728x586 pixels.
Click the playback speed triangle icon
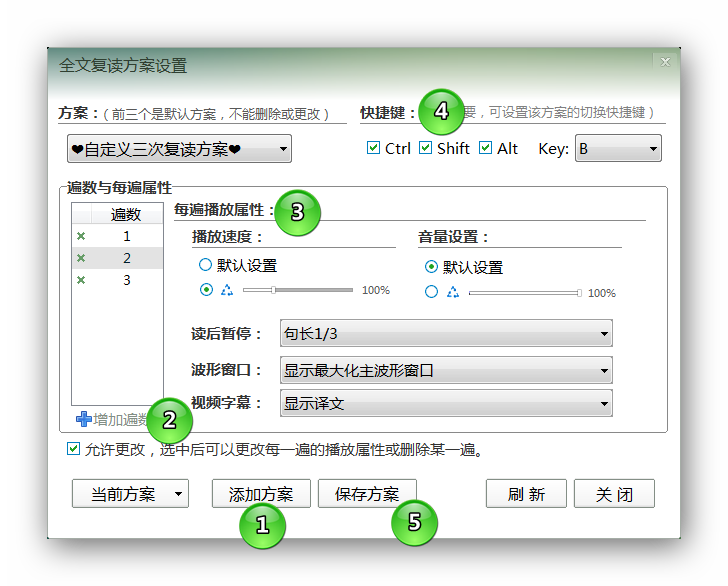(x=227, y=290)
